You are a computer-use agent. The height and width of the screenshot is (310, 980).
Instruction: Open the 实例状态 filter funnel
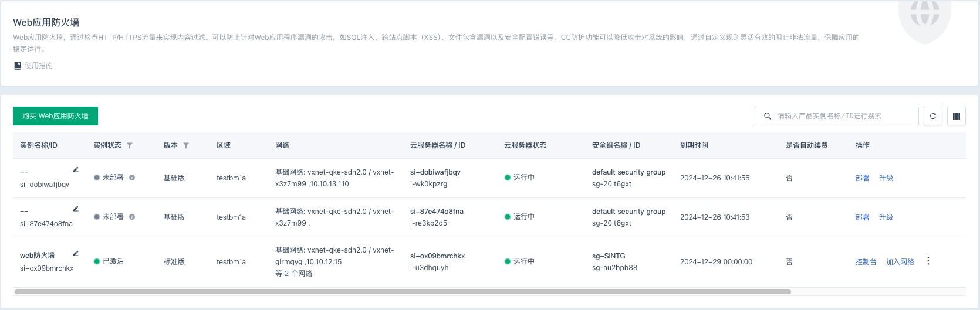130,145
